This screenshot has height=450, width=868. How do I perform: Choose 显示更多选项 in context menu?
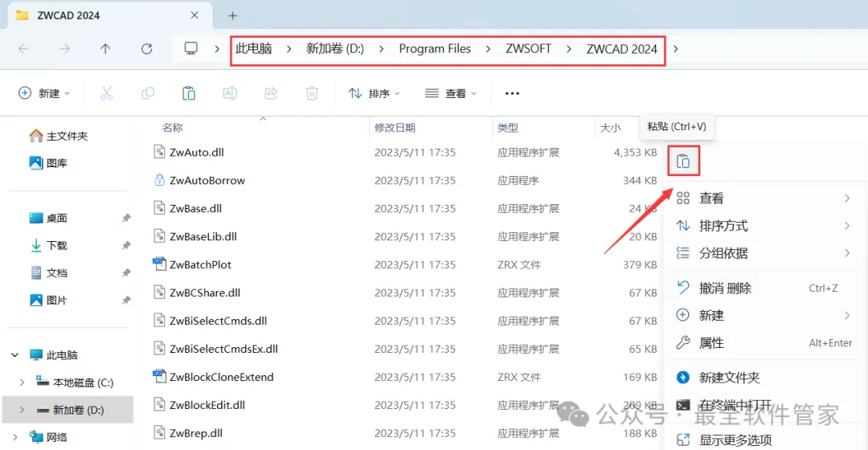coord(764,440)
